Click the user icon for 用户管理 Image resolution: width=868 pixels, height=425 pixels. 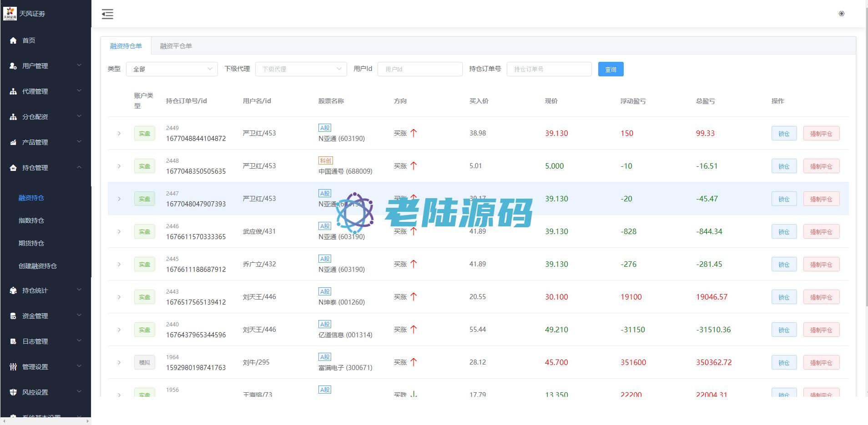(x=13, y=66)
